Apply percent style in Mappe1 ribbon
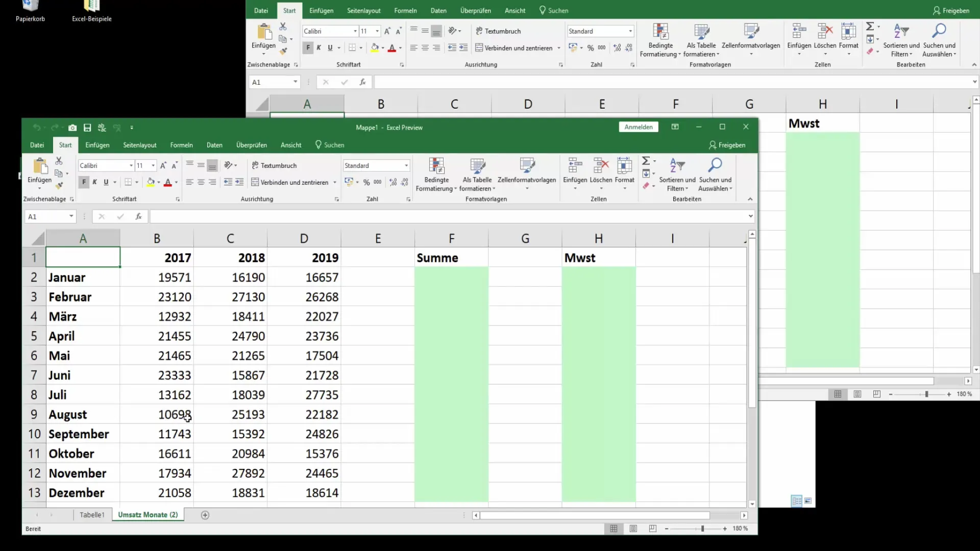The width and height of the screenshot is (980, 551). (x=366, y=182)
